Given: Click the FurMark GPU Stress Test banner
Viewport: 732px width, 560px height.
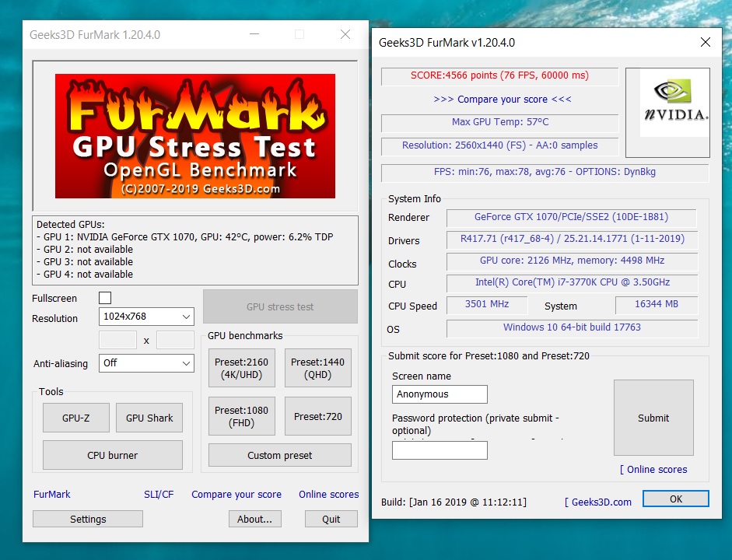Looking at the screenshot, I should point(195,136).
